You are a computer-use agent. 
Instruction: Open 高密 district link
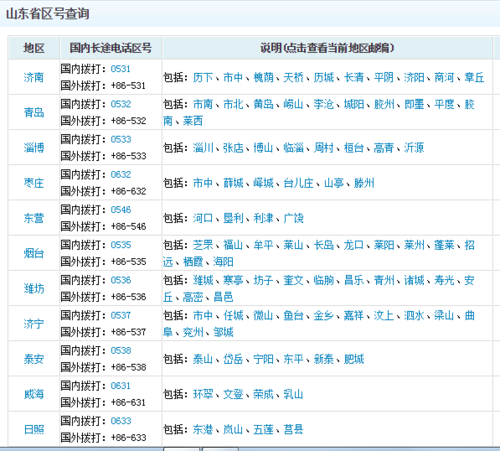(193, 297)
